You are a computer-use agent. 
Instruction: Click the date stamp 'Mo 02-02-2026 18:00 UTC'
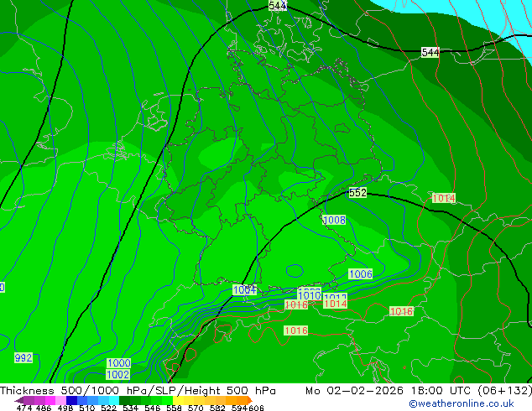390,391
